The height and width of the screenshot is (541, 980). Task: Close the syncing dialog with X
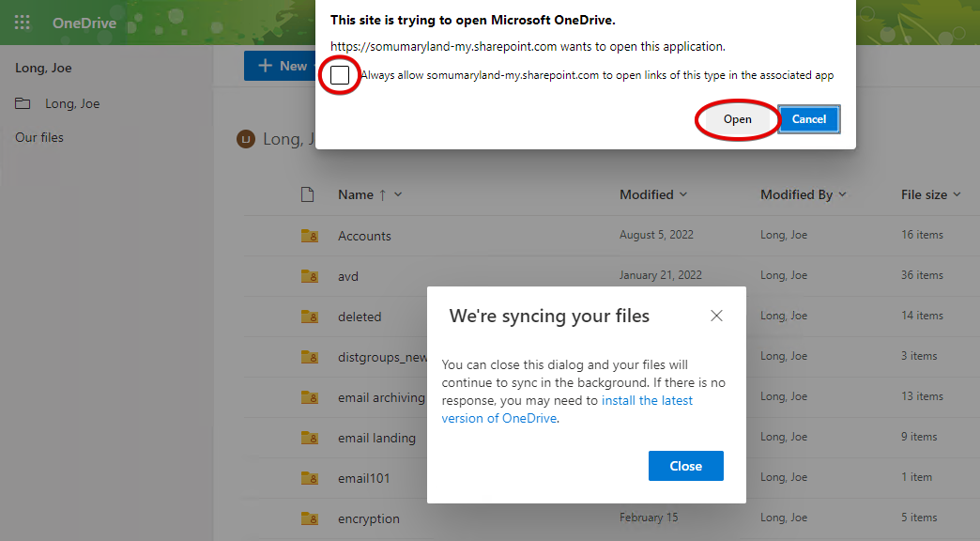pyautogui.click(x=716, y=316)
